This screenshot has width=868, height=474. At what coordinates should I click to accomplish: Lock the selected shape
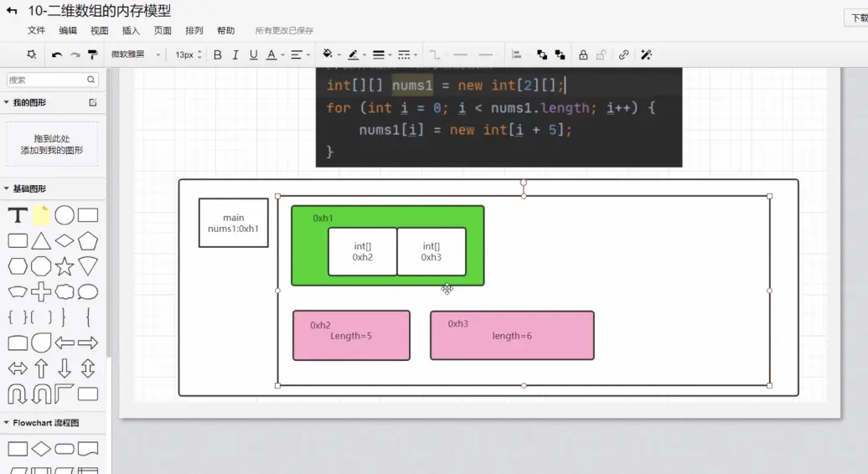(583, 54)
